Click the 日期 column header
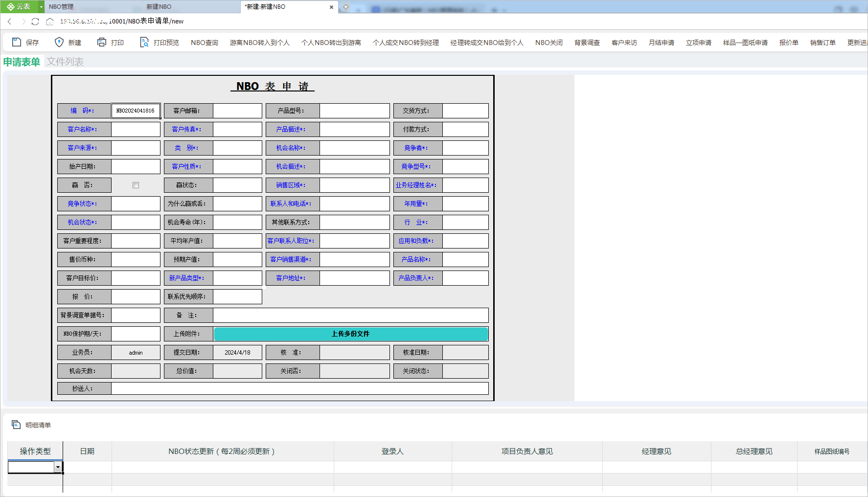 [87, 451]
